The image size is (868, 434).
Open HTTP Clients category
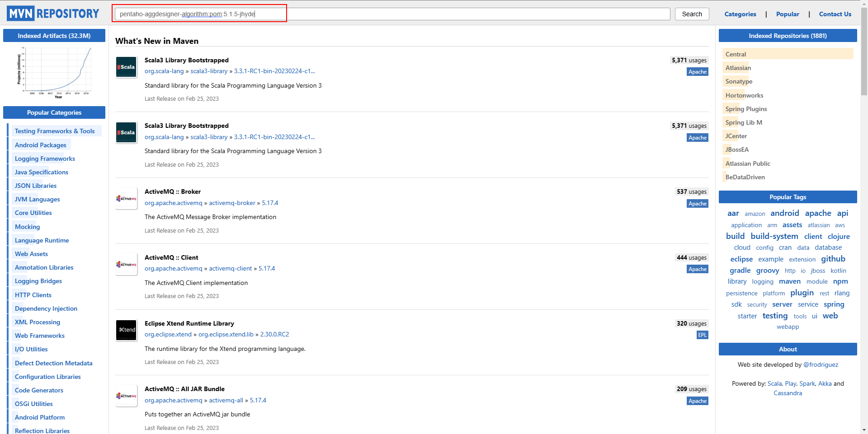coord(33,295)
